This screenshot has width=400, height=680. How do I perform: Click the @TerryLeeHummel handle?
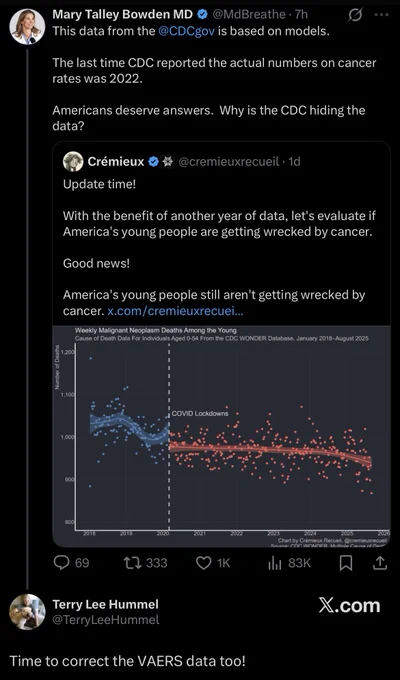(106, 620)
